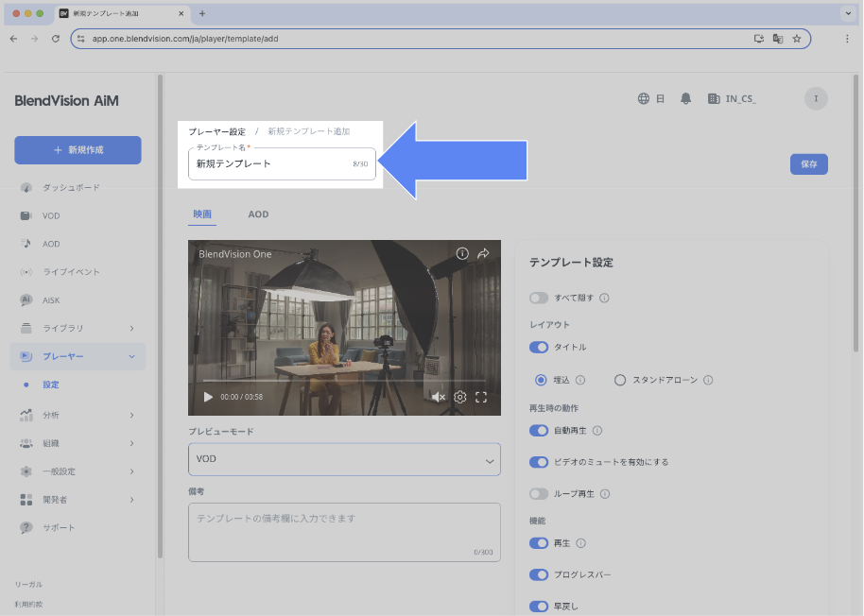864x616 pixels.
Task: Click info icon next to 埋込
Action: 580,380
